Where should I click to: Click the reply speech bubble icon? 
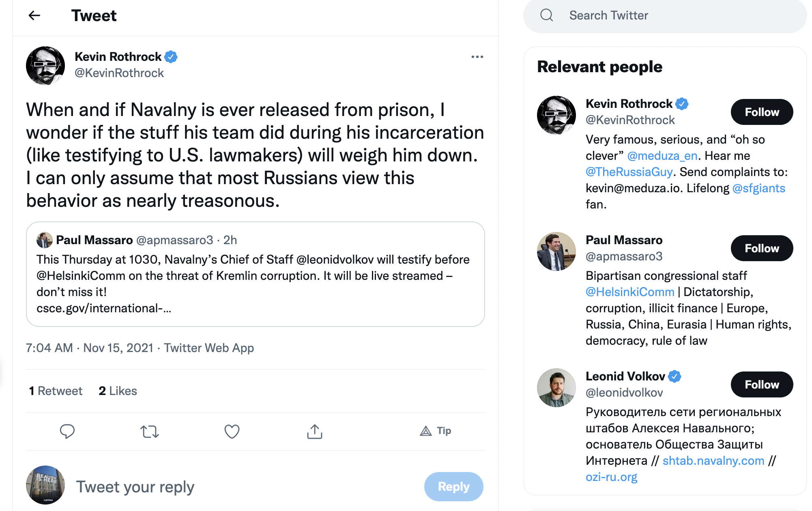pyautogui.click(x=67, y=431)
